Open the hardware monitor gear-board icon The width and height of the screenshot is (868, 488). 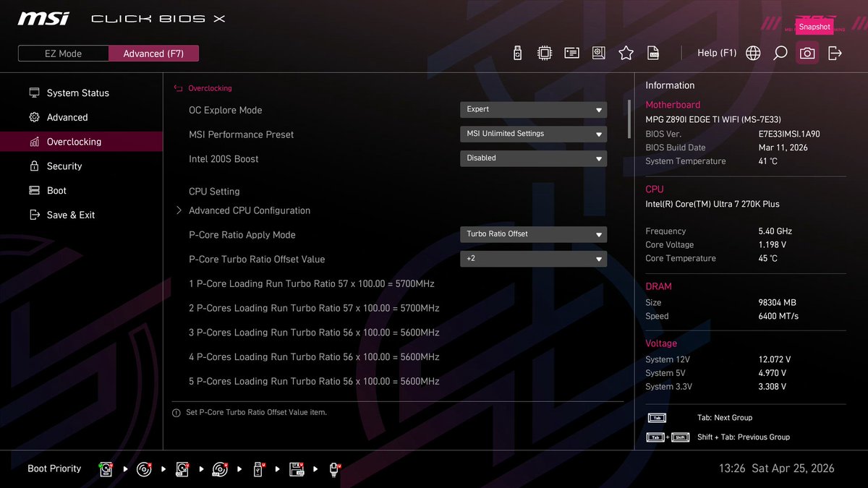click(599, 53)
